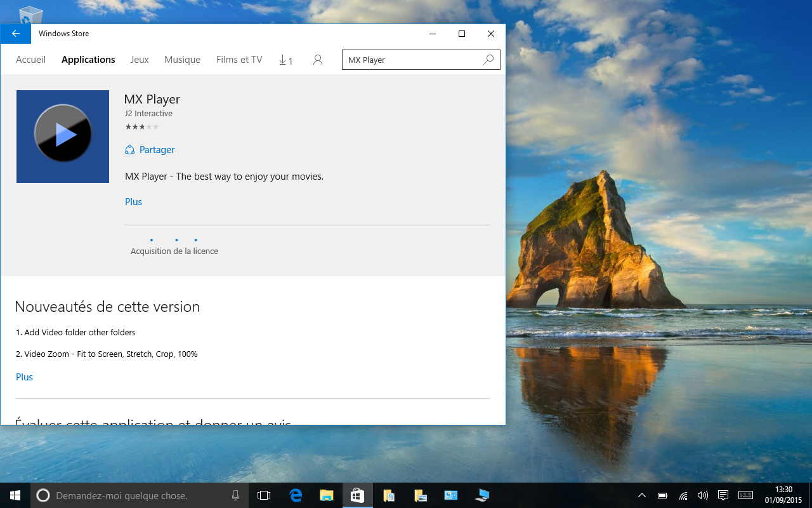Show hidden system tray icons
Image resolution: width=812 pixels, height=508 pixels.
point(642,495)
